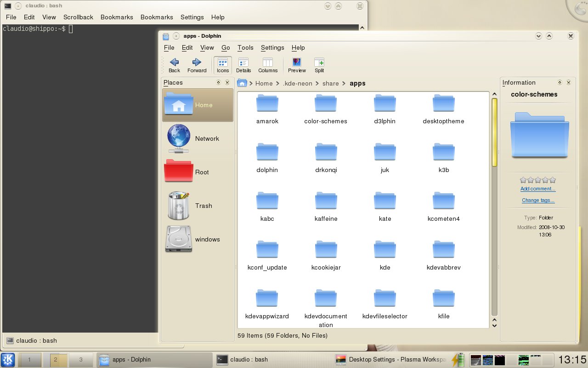Open the kde folder
This screenshot has width=588, height=368.
pyautogui.click(x=385, y=255)
